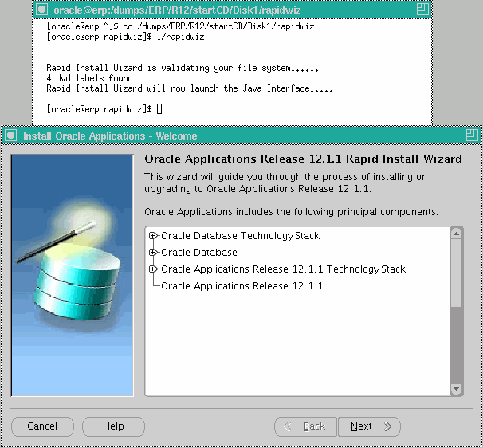Click the 'cd /dumps/ERP/R12/startCD/Disk1/rapidwiz' command line
This screenshot has height=448, width=483.
click(x=180, y=26)
